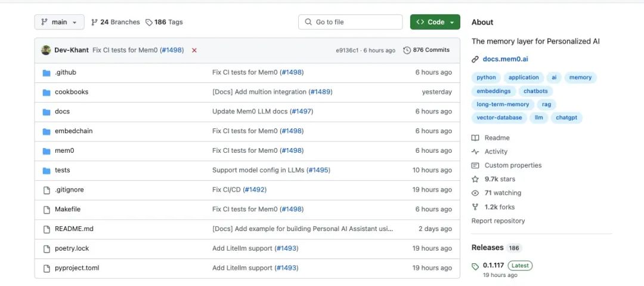Click the .github folder icon
The image size is (644, 286).
(47, 73)
